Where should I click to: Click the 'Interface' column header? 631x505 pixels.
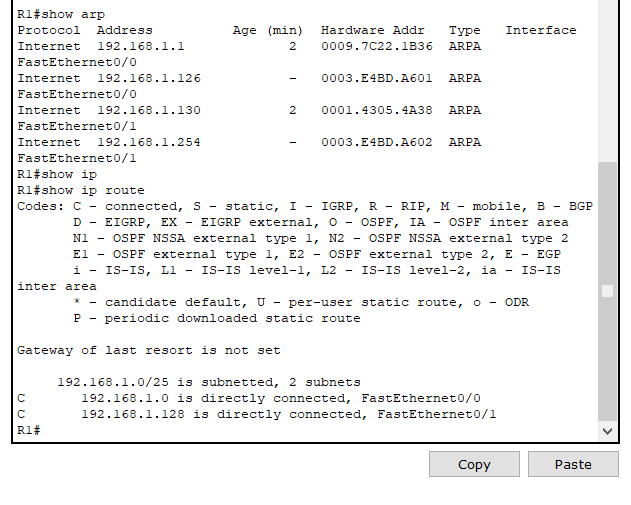[x=541, y=30]
